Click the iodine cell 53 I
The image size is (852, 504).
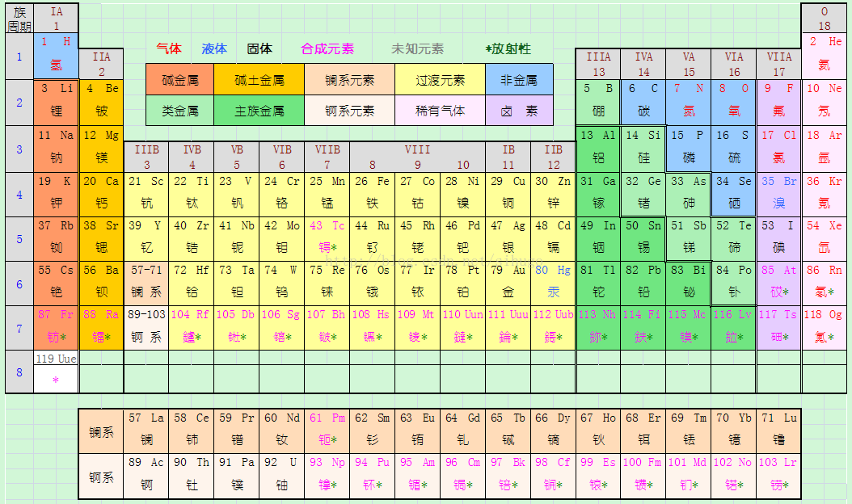point(778,239)
